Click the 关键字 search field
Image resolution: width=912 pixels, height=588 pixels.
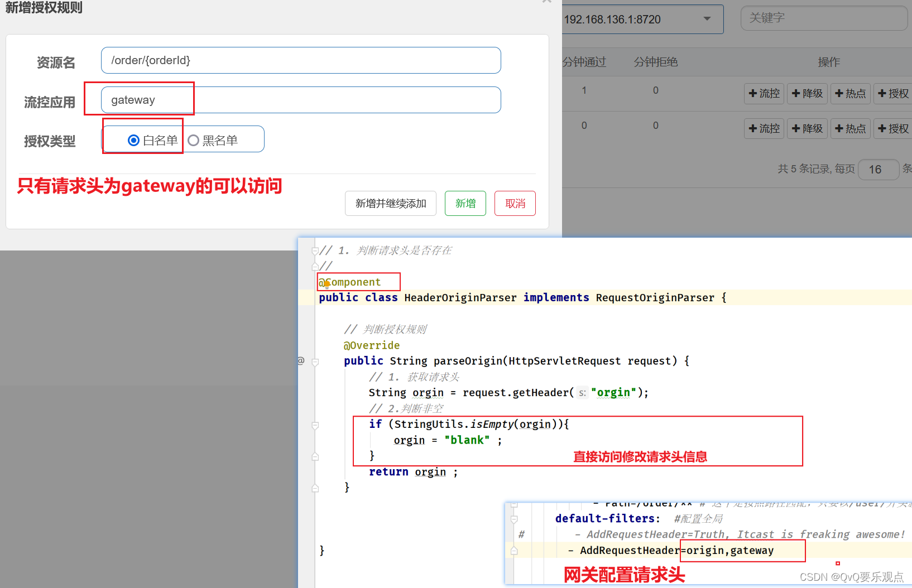824,18
